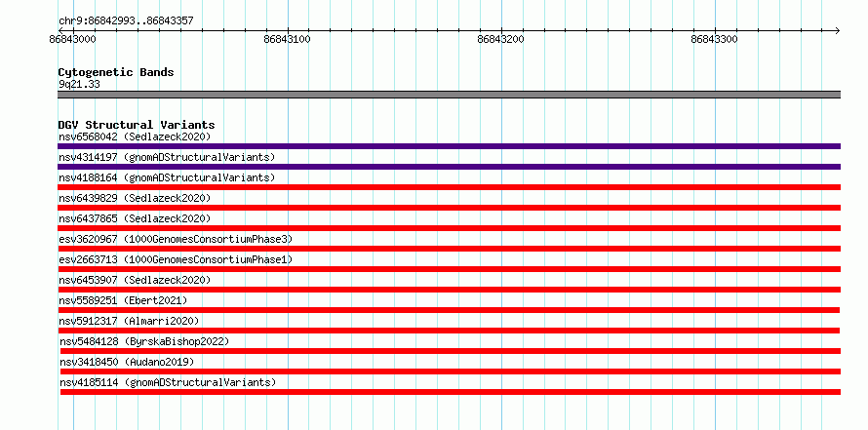The width and height of the screenshot is (868, 430).
Task: Select variant label nsv6568042 (Sedlazeck2020)
Action: 135,137
